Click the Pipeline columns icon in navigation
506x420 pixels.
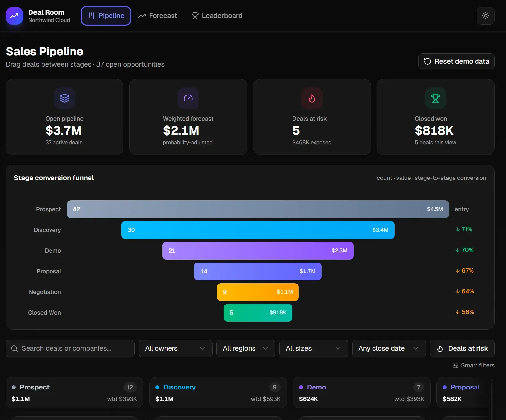91,16
